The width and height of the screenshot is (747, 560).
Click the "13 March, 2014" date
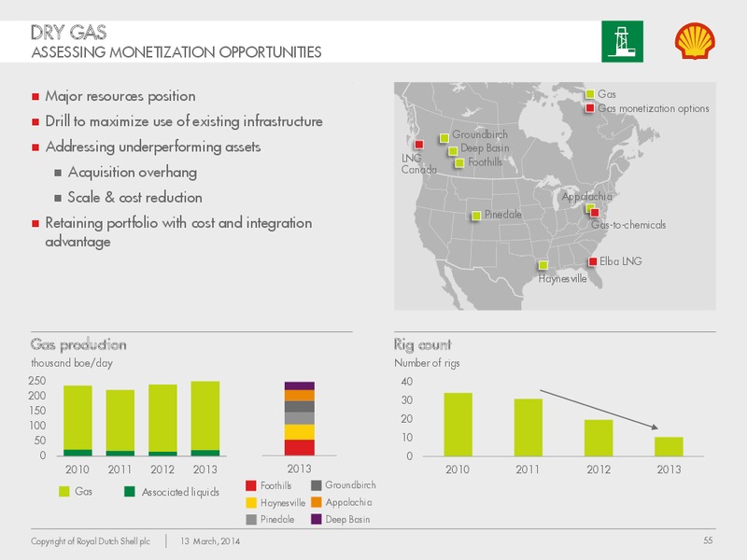(x=210, y=541)
